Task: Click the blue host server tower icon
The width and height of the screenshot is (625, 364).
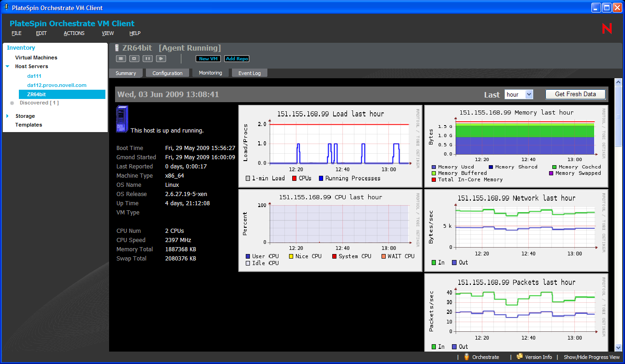Action: [122, 119]
